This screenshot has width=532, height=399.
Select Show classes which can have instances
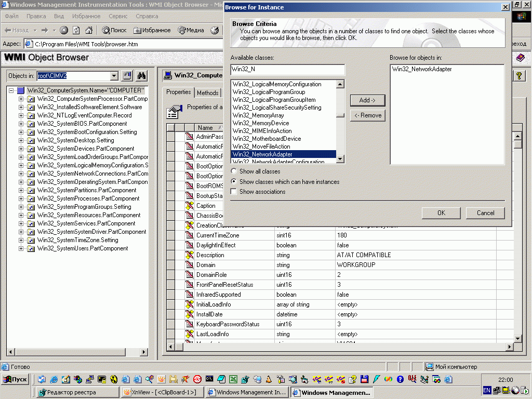[x=234, y=181]
